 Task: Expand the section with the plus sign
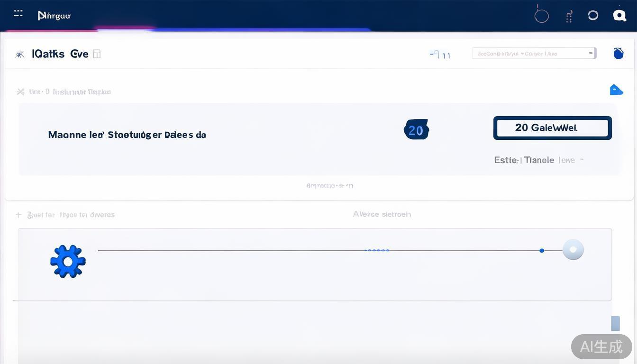[x=19, y=215]
